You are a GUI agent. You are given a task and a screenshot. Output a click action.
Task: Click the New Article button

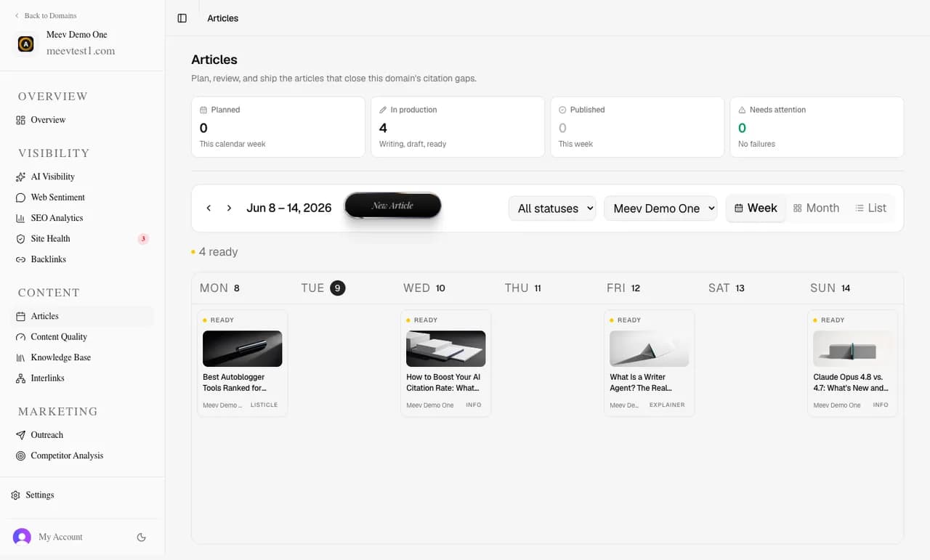pos(393,206)
